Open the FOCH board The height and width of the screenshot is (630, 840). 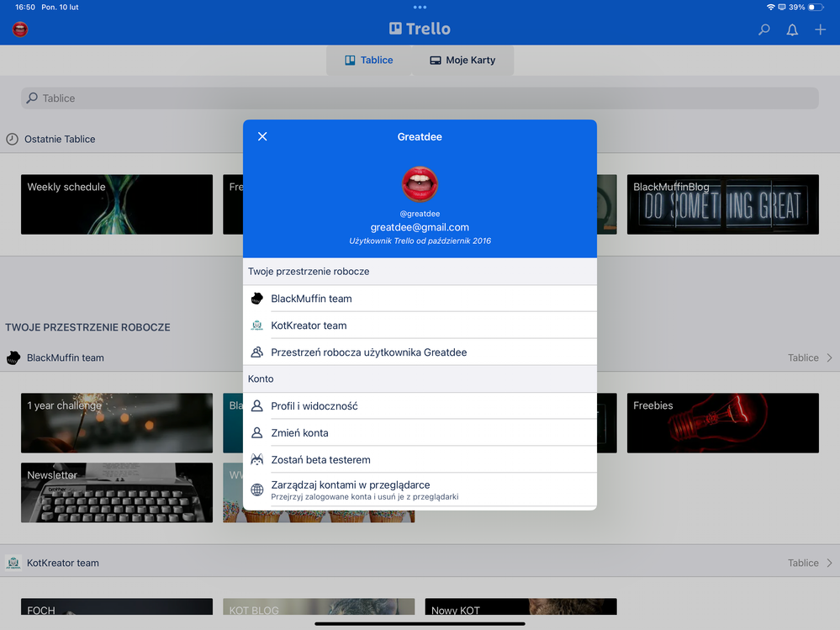117,606
